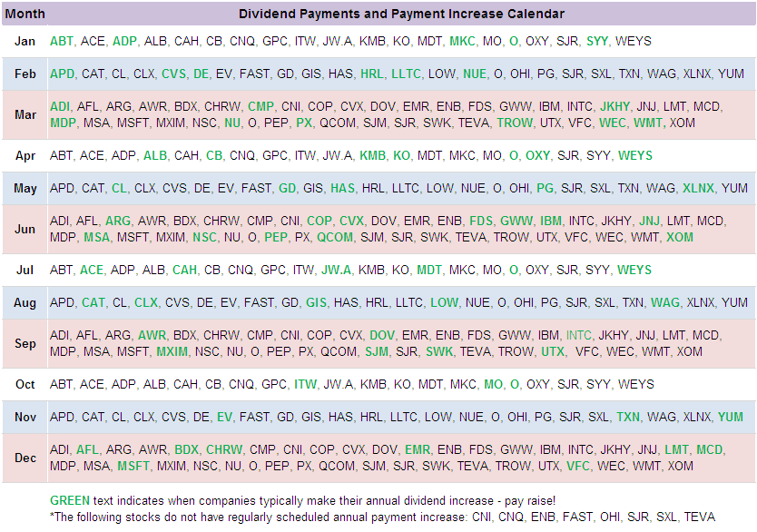Click green OXY in the Apr row
Viewport: 757px width, 532px height.
click(537, 155)
